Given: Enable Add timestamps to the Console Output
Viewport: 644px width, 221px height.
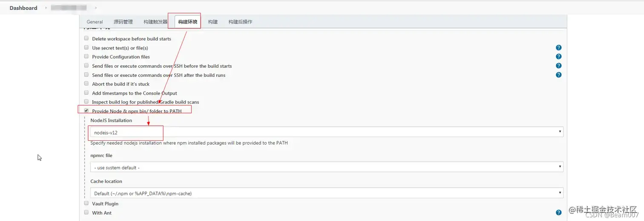Looking at the screenshot, I should (x=86, y=93).
